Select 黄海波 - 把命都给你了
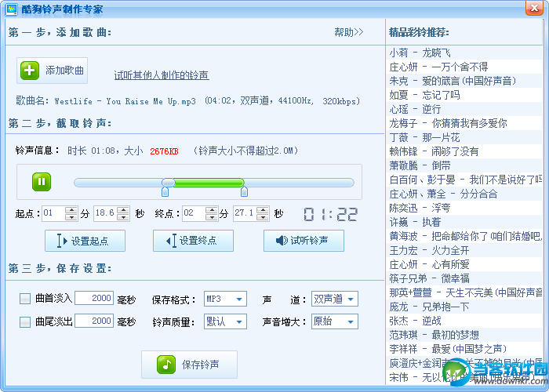This screenshot has height=392, width=549. coord(464,236)
